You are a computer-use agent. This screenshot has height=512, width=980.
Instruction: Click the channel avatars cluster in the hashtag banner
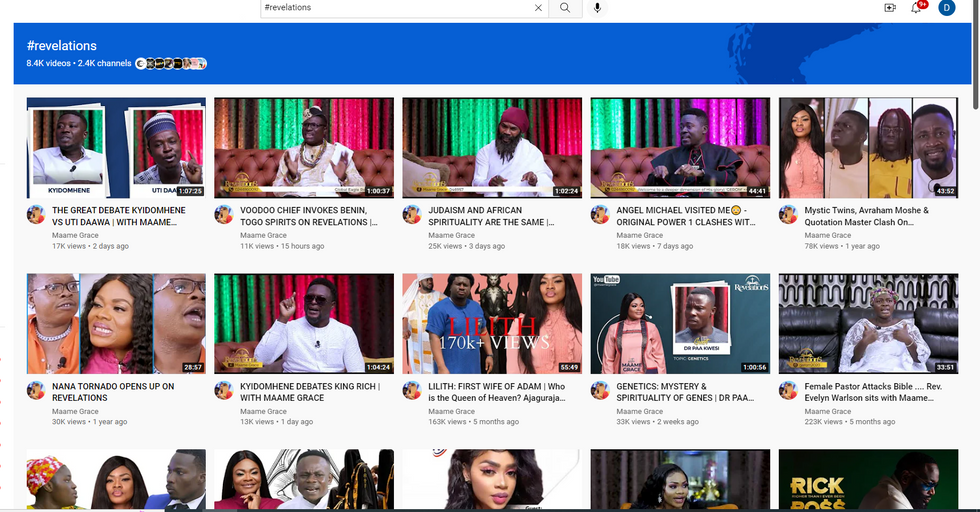pyautogui.click(x=171, y=63)
